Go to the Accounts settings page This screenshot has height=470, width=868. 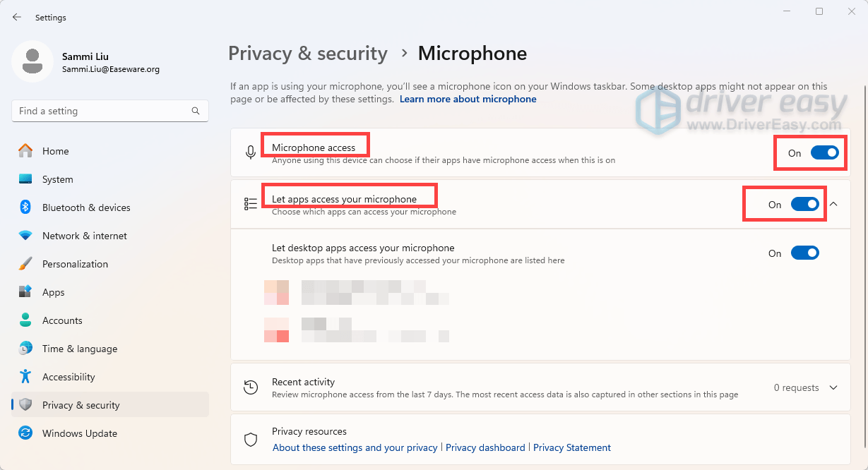tap(62, 320)
